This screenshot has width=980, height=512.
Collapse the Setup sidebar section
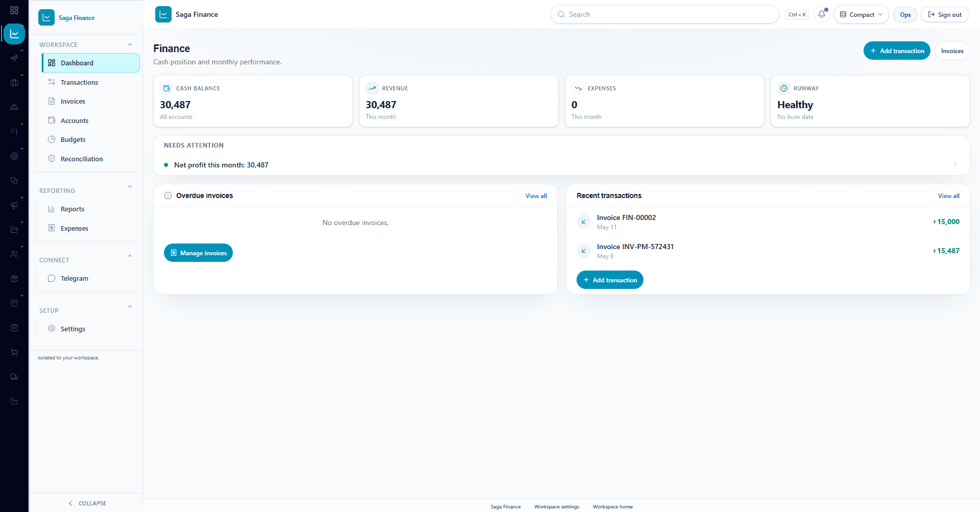[x=130, y=306]
